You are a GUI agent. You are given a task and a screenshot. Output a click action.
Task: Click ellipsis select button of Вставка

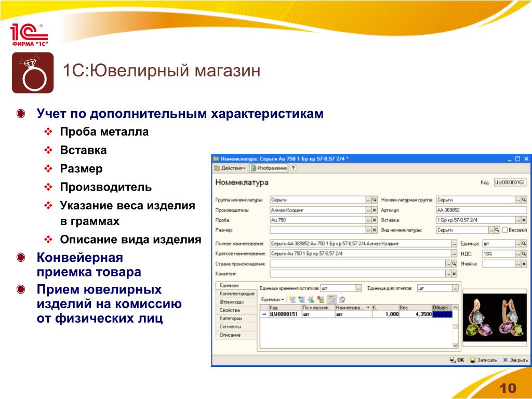(518, 220)
